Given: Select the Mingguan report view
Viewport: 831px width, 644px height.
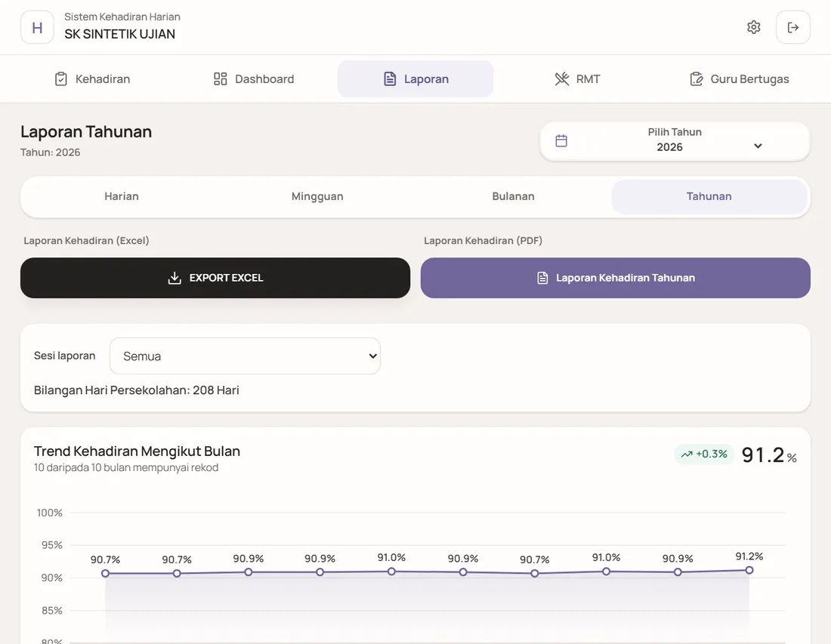Looking at the screenshot, I should (x=317, y=196).
